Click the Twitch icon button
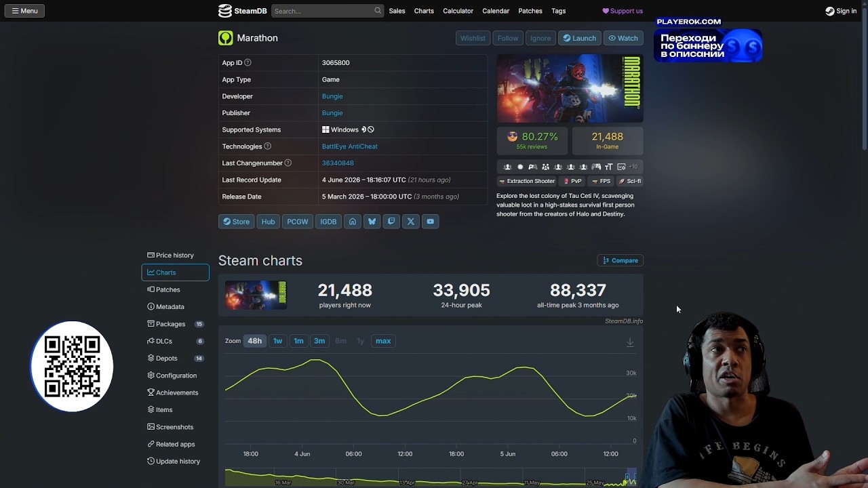The width and height of the screenshot is (868, 488). (x=391, y=222)
